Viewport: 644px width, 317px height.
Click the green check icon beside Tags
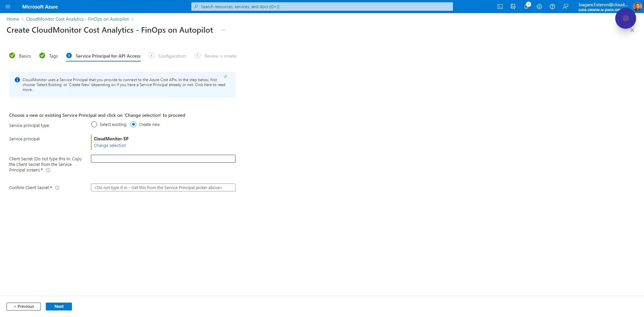(x=42, y=56)
